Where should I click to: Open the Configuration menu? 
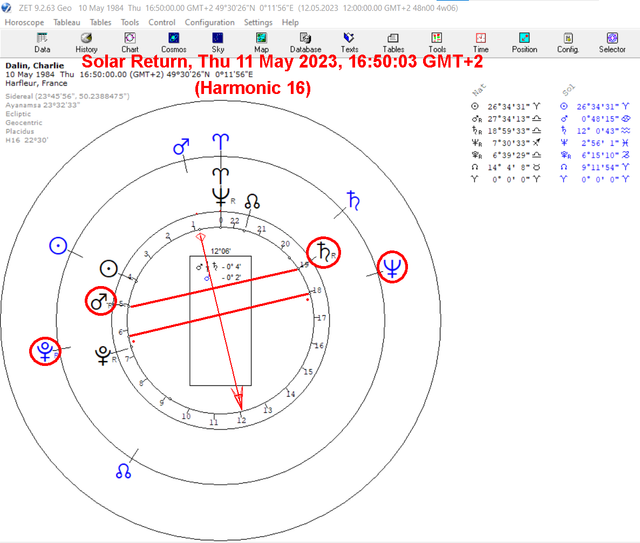(209, 22)
